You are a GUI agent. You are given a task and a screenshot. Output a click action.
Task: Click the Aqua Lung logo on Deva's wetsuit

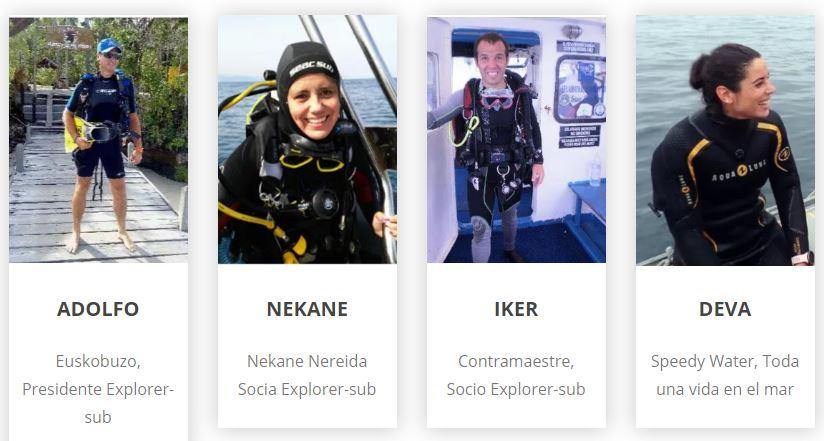[739, 171]
